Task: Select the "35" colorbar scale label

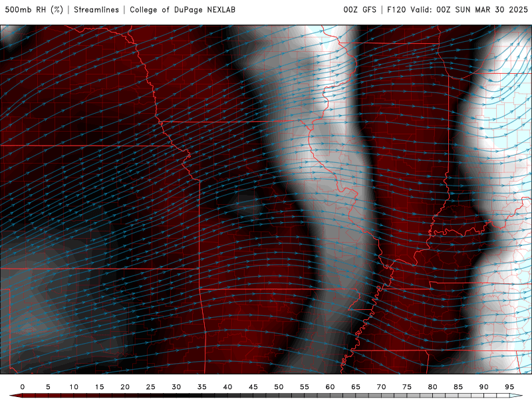Action: (202, 387)
